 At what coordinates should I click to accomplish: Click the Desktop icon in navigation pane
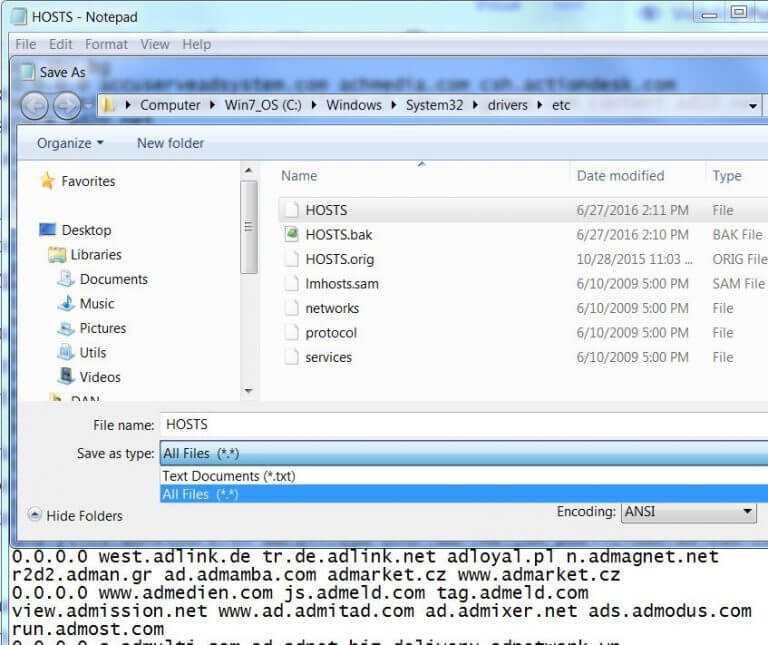[x=48, y=229]
